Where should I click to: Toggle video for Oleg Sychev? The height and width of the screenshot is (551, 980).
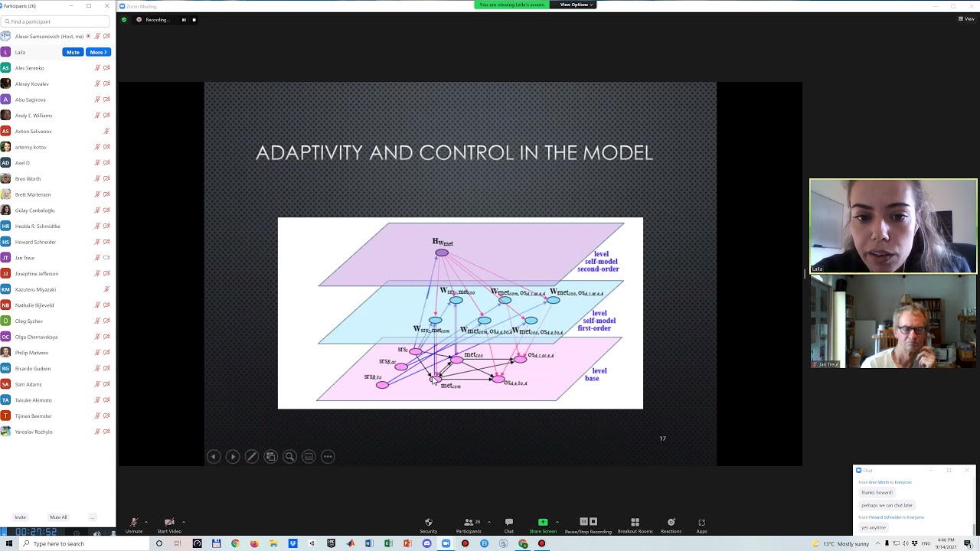[x=106, y=321]
